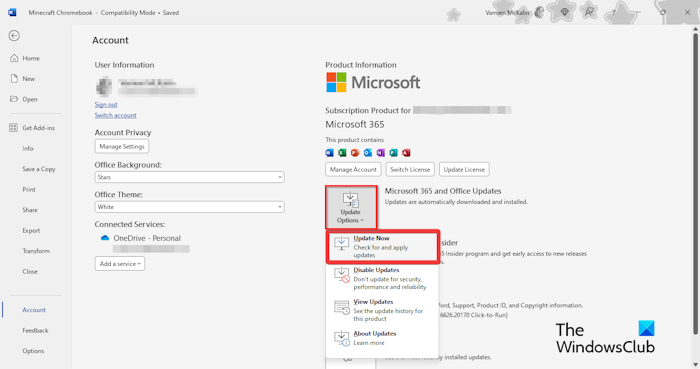Select View Updates from the menu
The image size is (700, 369).
pyautogui.click(x=383, y=310)
